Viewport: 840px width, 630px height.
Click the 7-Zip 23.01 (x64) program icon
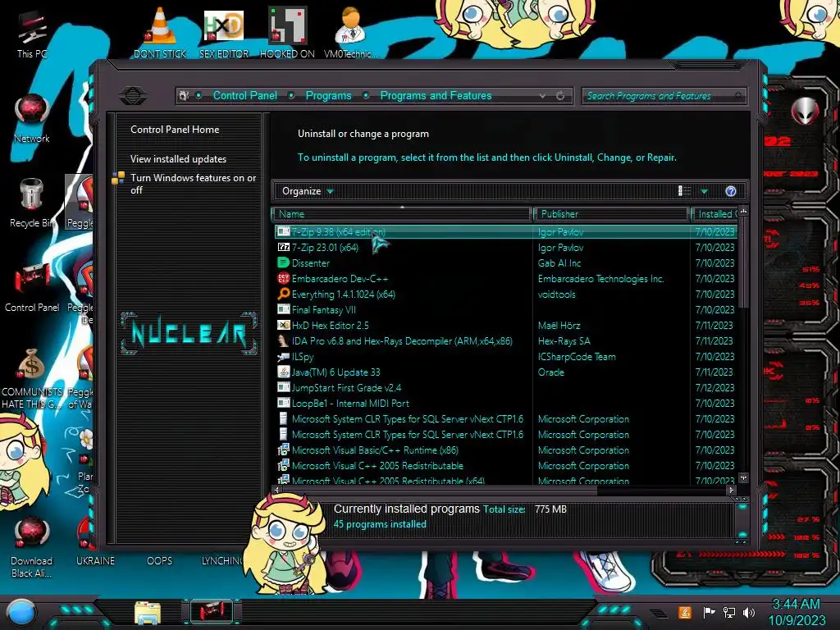coord(283,248)
